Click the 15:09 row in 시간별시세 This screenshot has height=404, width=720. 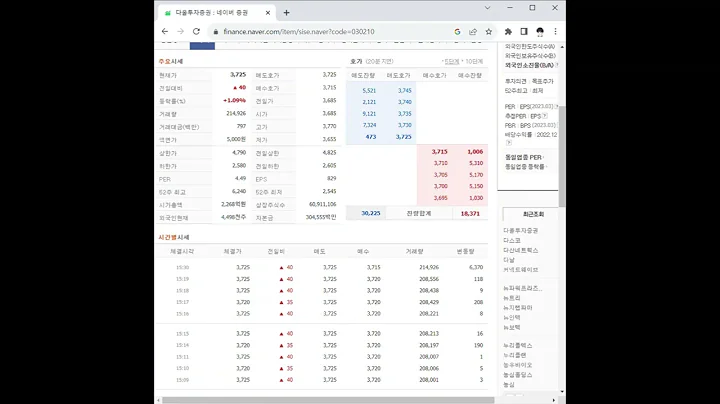(x=321, y=380)
